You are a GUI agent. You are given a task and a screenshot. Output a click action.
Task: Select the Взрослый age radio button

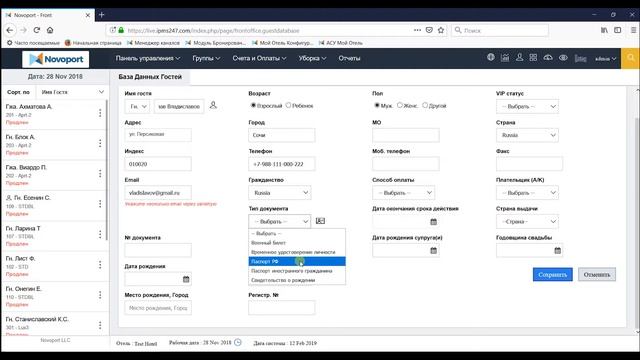pos(253,105)
